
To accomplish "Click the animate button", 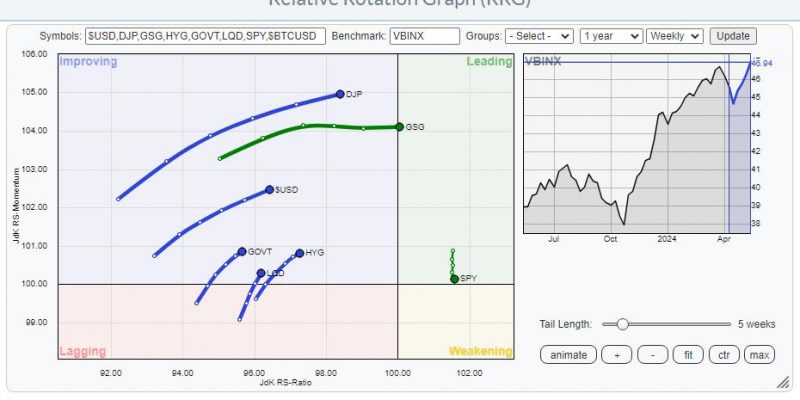I will pos(568,355).
